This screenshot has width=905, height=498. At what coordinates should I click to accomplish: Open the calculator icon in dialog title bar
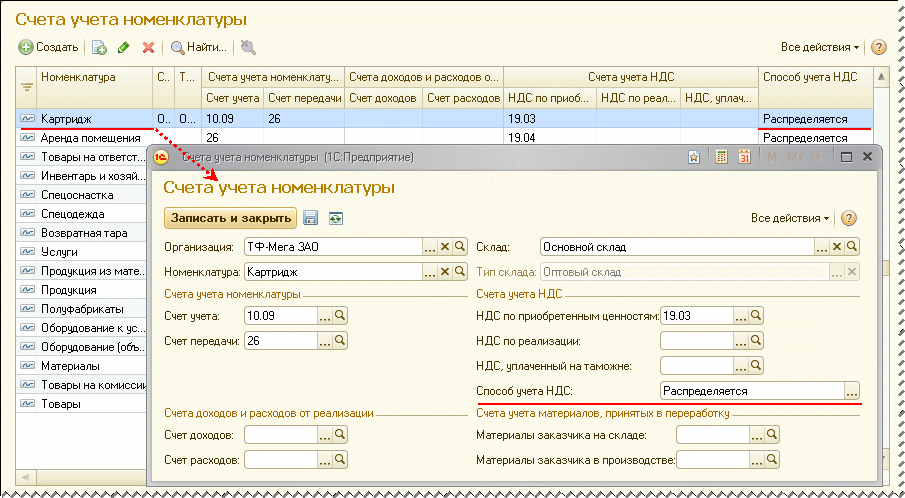click(720, 157)
